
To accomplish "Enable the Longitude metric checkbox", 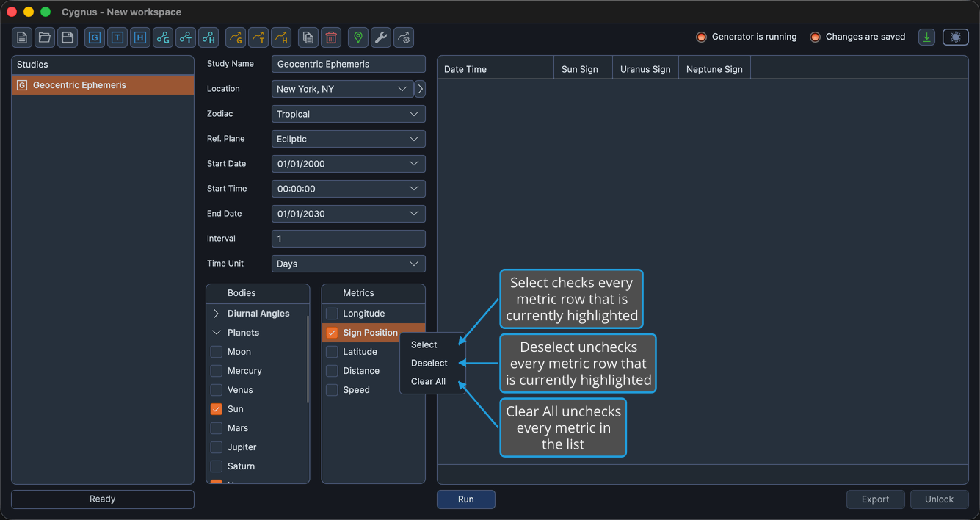I will [x=332, y=314].
